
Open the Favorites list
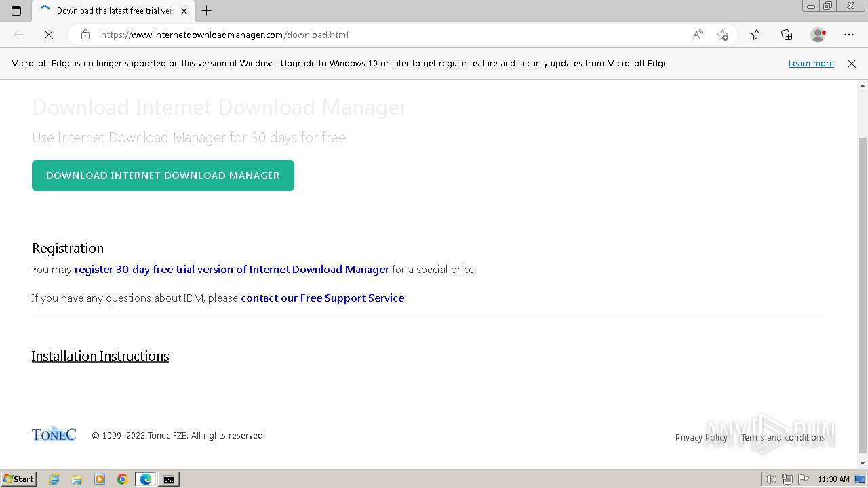757,35
